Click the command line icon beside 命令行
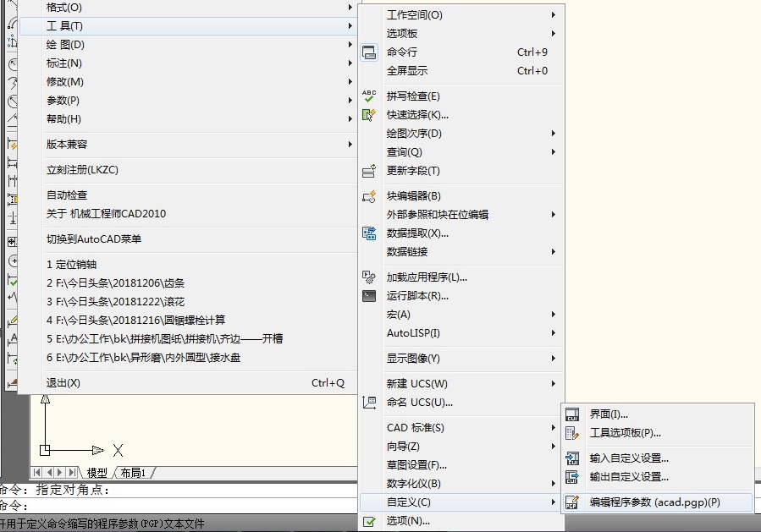 pyautogui.click(x=369, y=52)
